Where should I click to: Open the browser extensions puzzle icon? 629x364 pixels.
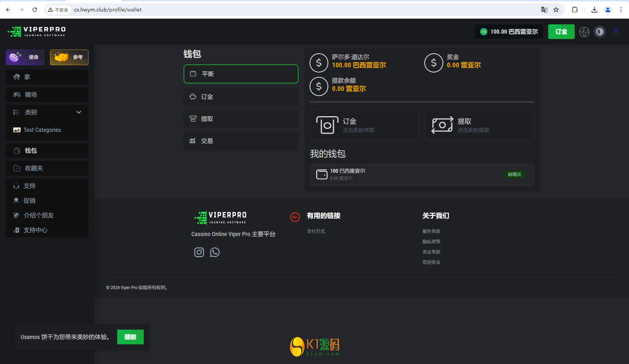[575, 10]
